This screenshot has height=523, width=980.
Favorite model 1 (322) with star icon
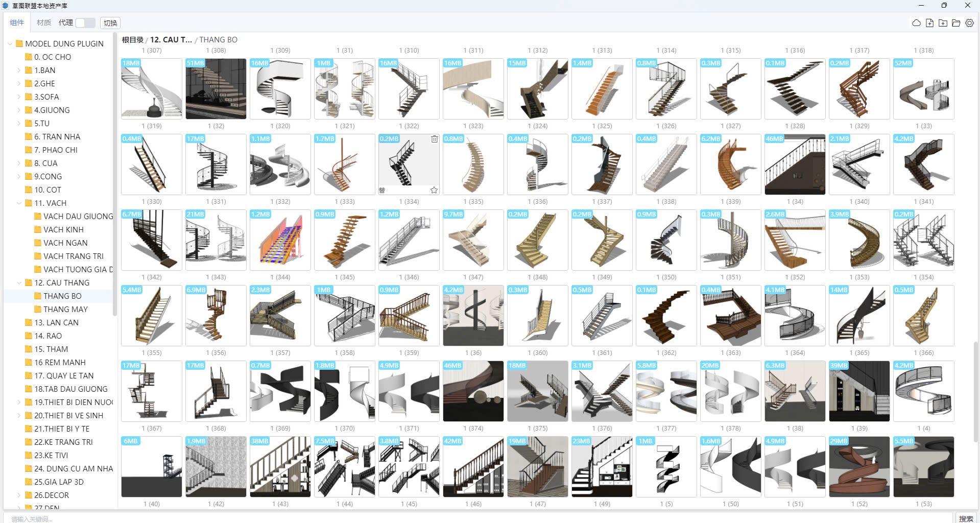click(x=434, y=190)
